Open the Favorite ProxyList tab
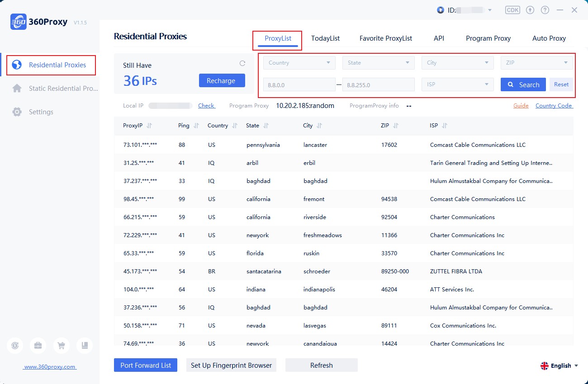Image resolution: width=588 pixels, height=384 pixels. pyautogui.click(x=386, y=38)
